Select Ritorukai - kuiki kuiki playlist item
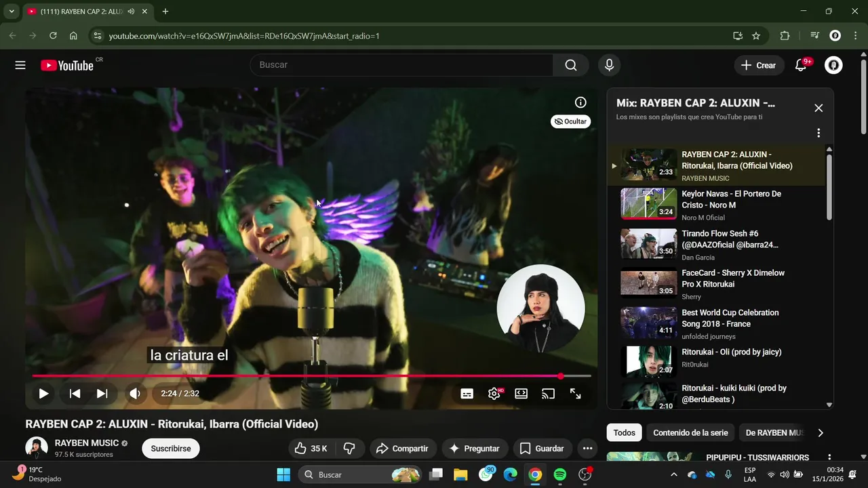This screenshot has width=868, height=488. tap(716, 396)
